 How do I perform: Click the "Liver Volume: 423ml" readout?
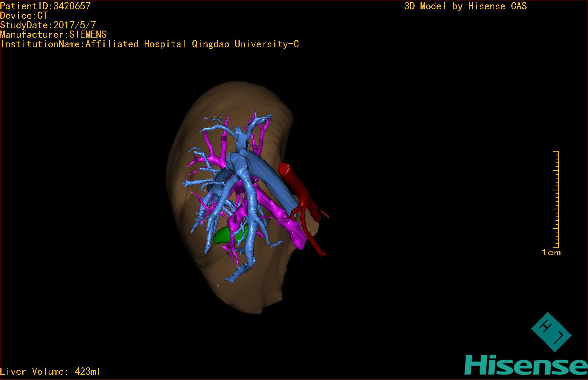(50, 371)
